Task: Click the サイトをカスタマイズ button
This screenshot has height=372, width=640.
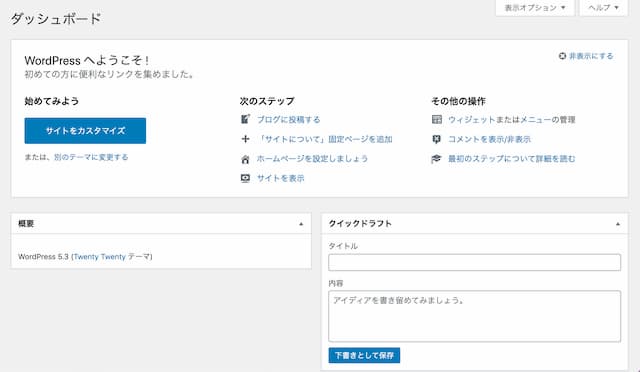Action: point(85,131)
